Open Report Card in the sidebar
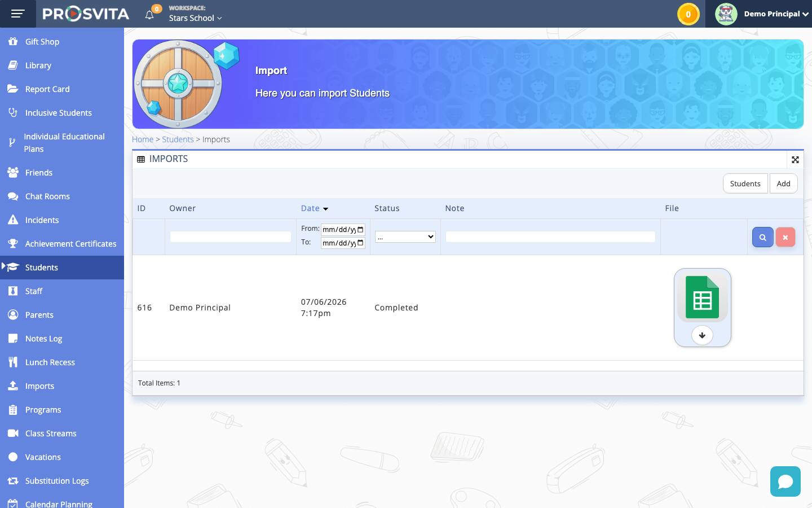This screenshot has height=508, width=812. pyautogui.click(x=62, y=89)
